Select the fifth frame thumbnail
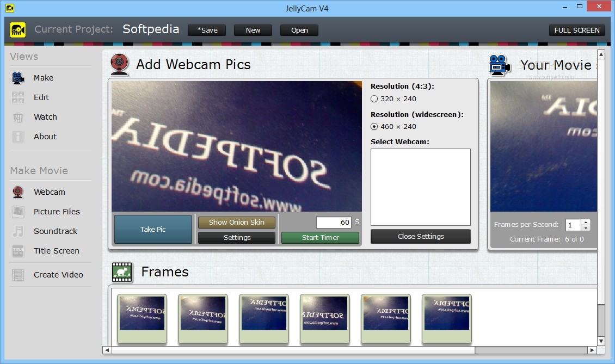The image size is (615, 364). (386, 319)
